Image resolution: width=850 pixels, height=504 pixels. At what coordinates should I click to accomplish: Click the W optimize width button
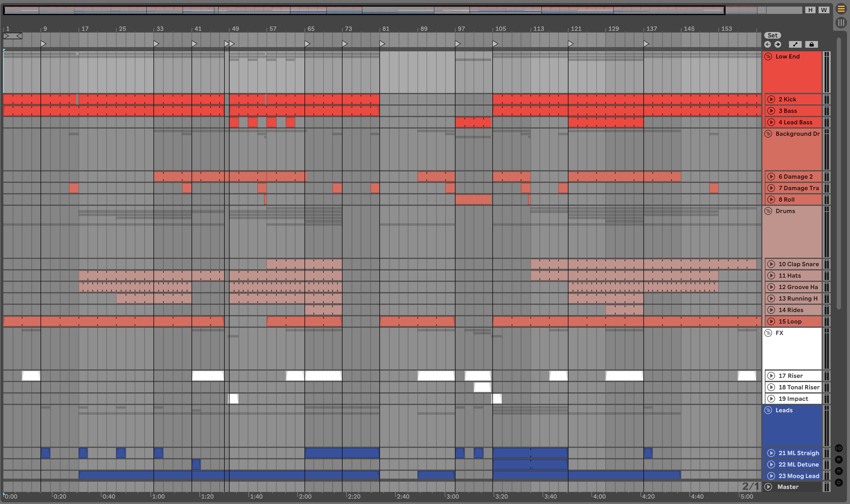pyautogui.click(x=824, y=10)
